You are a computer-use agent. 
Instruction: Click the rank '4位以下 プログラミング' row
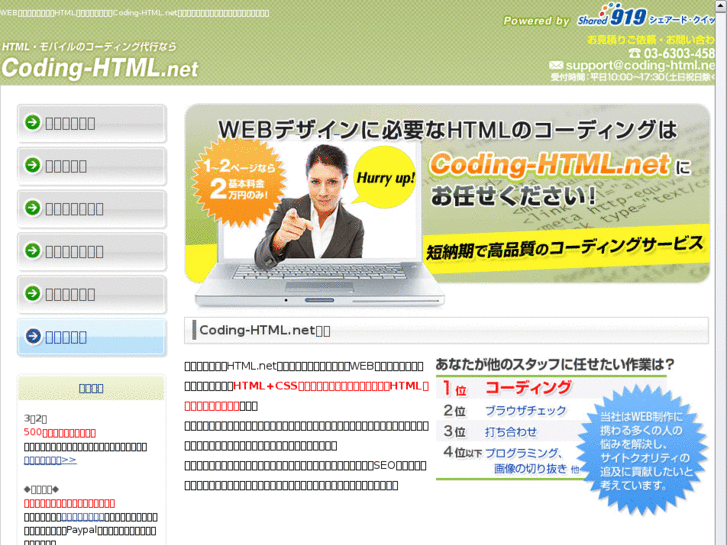pos(503,453)
